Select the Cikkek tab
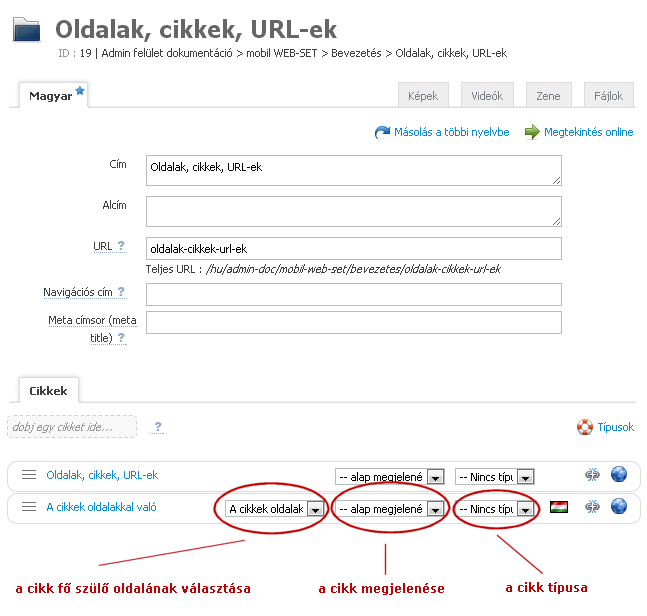 coord(49,390)
